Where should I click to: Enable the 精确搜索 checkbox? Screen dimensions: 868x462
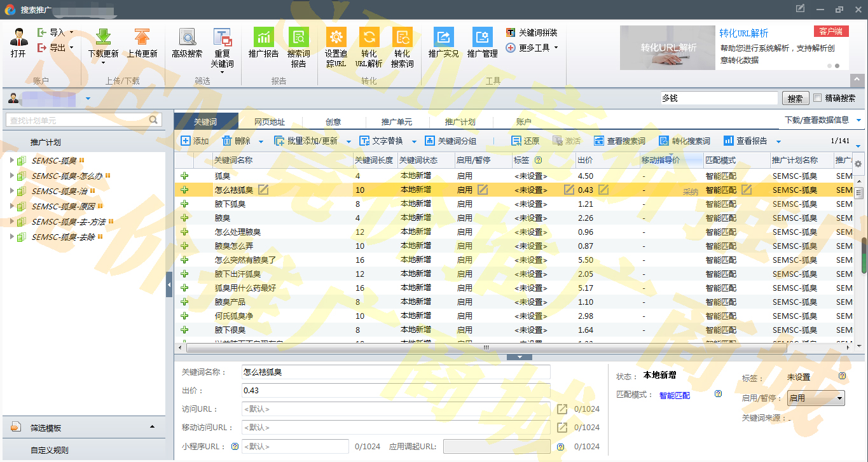pos(818,98)
